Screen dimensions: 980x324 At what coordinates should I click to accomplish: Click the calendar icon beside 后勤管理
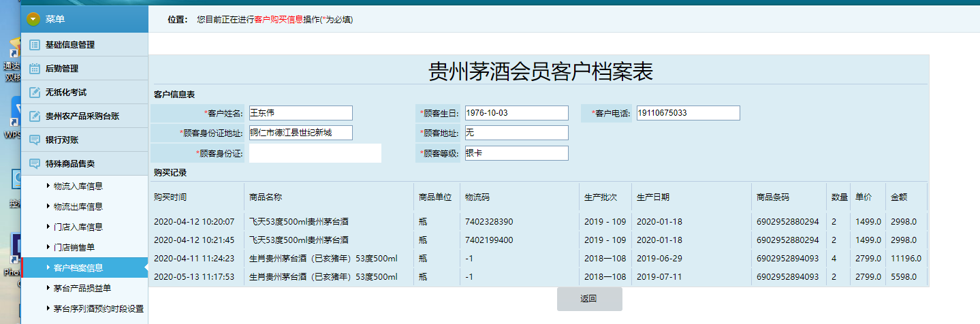(35, 69)
